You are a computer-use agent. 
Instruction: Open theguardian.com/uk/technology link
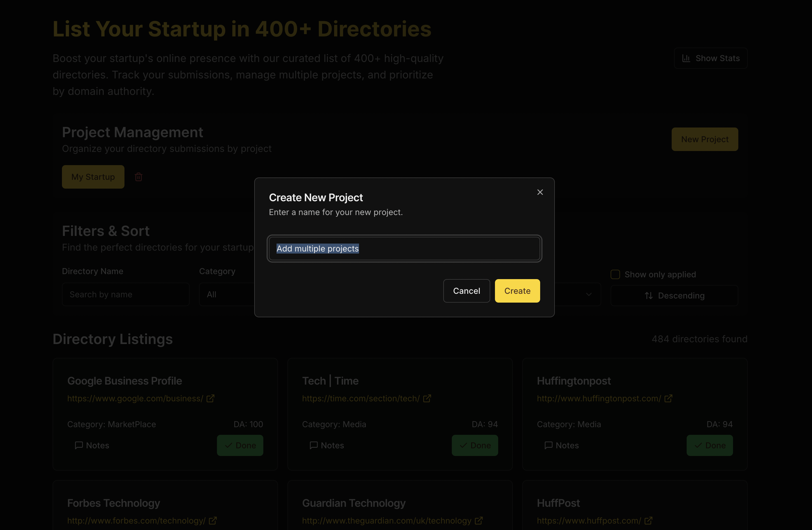tap(387, 521)
